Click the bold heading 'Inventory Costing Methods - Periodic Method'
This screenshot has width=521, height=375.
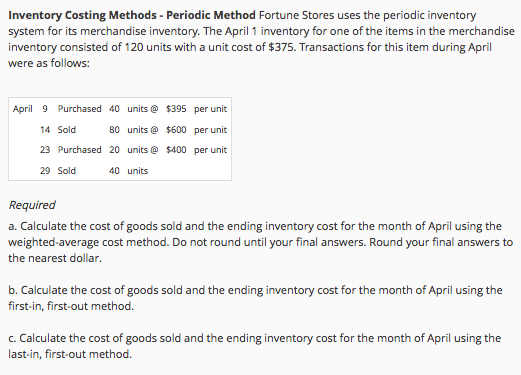tap(132, 15)
